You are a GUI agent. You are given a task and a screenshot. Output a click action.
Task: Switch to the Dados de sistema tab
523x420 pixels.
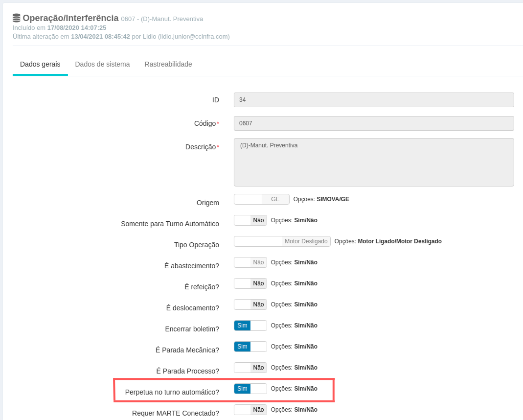pos(102,64)
